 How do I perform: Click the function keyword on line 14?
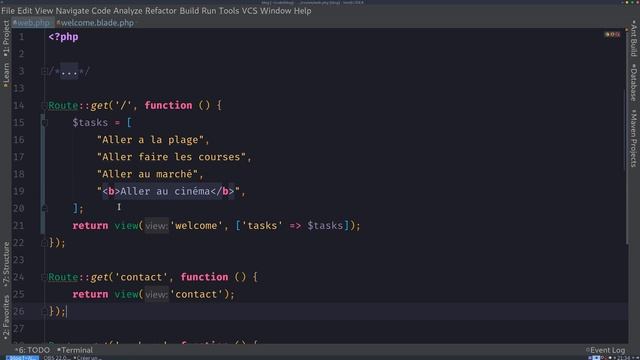(168, 106)
